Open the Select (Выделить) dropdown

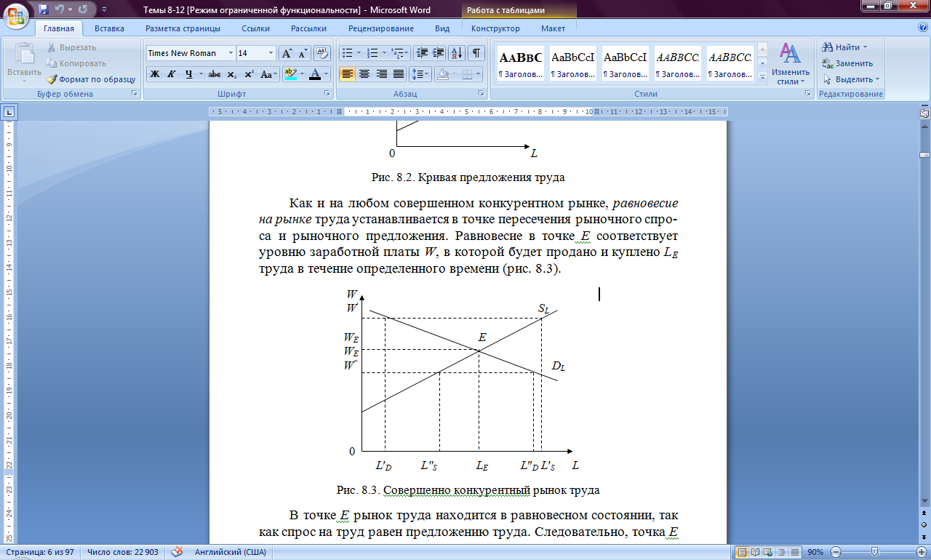point(851,79)
